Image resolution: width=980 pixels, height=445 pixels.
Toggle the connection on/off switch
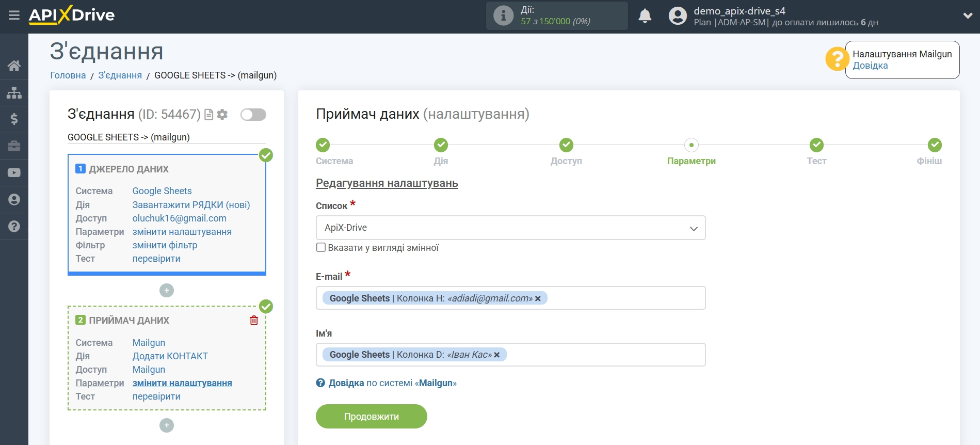[253, 115]
